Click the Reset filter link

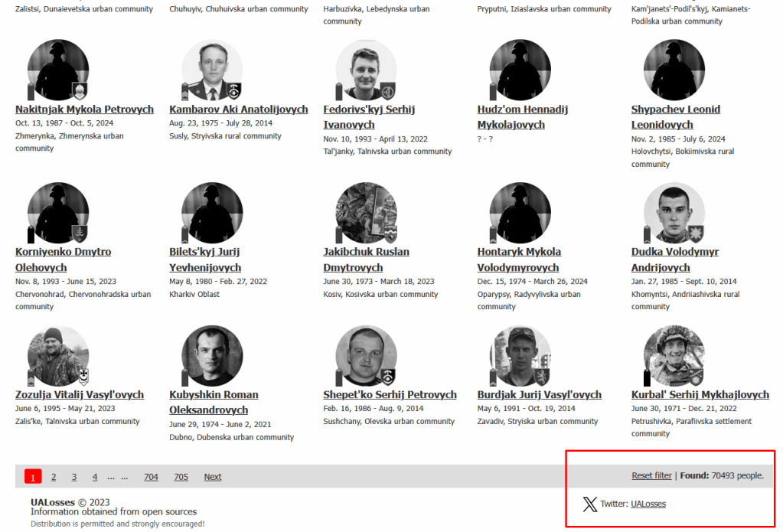coord(651,475)
